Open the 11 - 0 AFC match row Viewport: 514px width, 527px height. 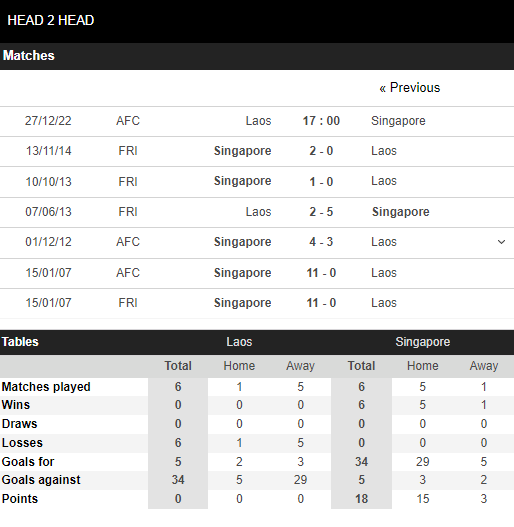click(257, 273)
